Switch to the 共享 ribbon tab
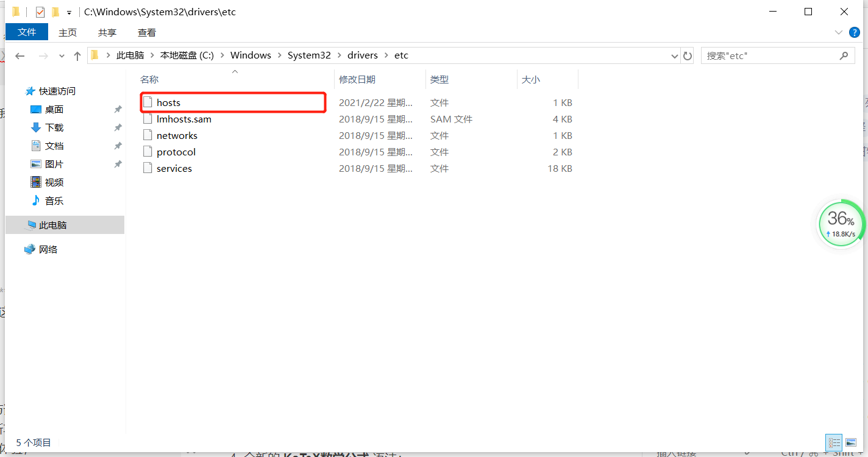Screen dimensions: 868x457 tap(107, 32)
